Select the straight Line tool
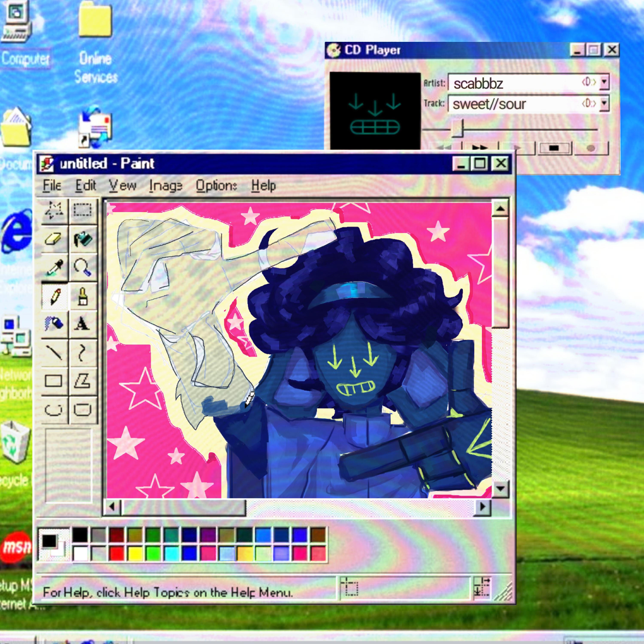Screen dimensions: 644x644 (x=54, y=353)
